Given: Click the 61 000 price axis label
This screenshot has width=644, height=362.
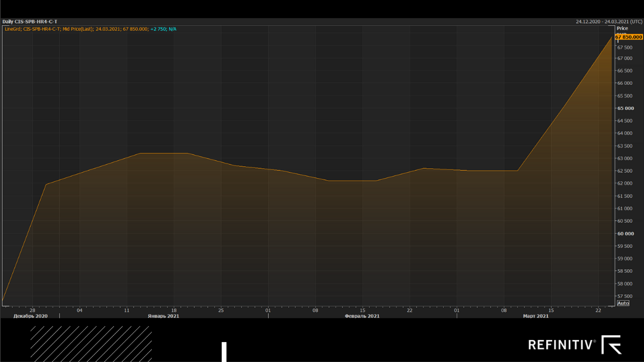Looking at the screenshot, I should tap(624, 209).
